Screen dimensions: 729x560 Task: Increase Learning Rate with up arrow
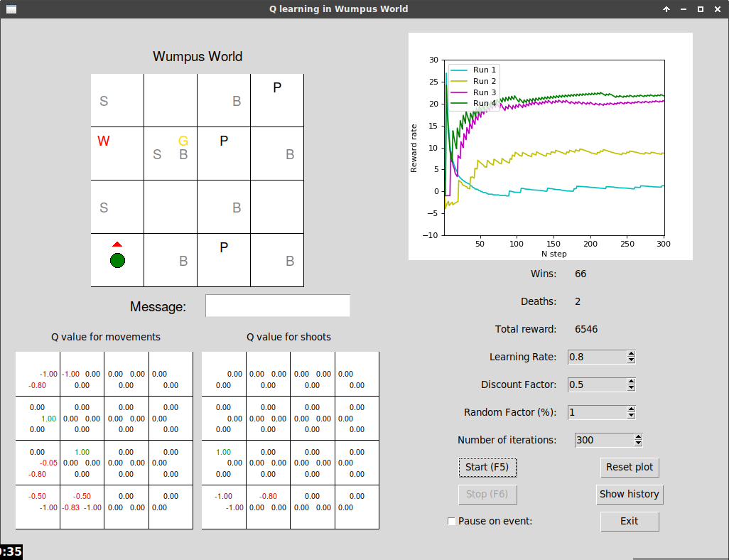631,354
